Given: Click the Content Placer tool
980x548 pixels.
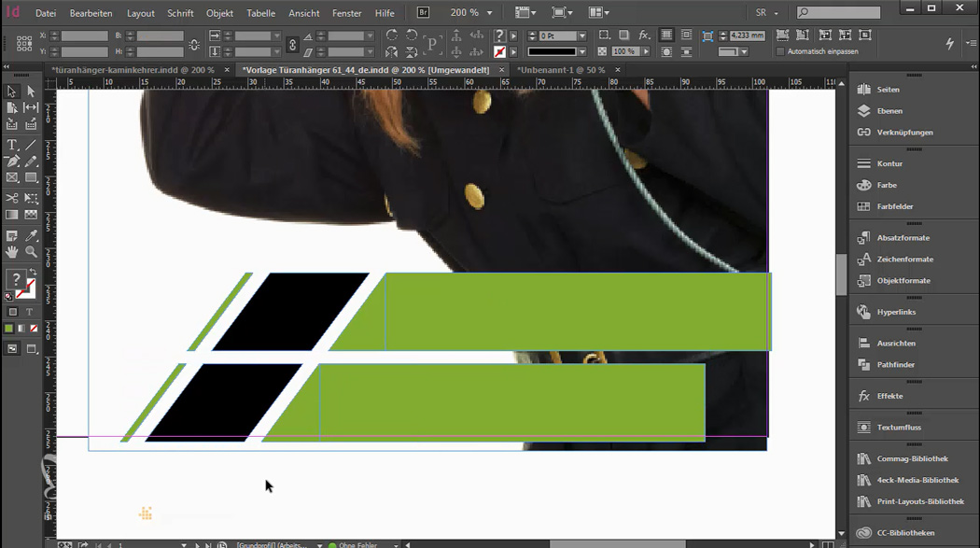Looking at the screenshot, I should (x=31, y=124).
